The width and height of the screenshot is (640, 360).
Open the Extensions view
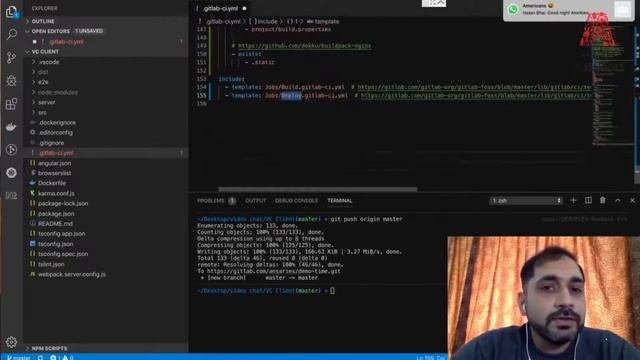tap(11, 104)
